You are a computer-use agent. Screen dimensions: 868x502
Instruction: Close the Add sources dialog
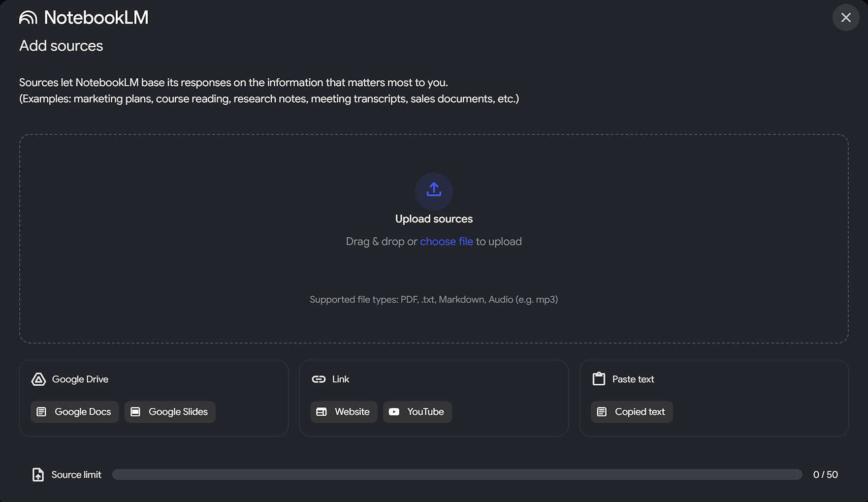click(845, 18)
